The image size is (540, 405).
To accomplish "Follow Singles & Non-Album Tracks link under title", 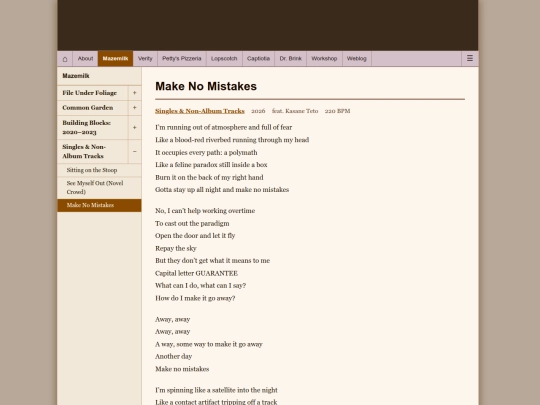I will (x=200, y=111).
